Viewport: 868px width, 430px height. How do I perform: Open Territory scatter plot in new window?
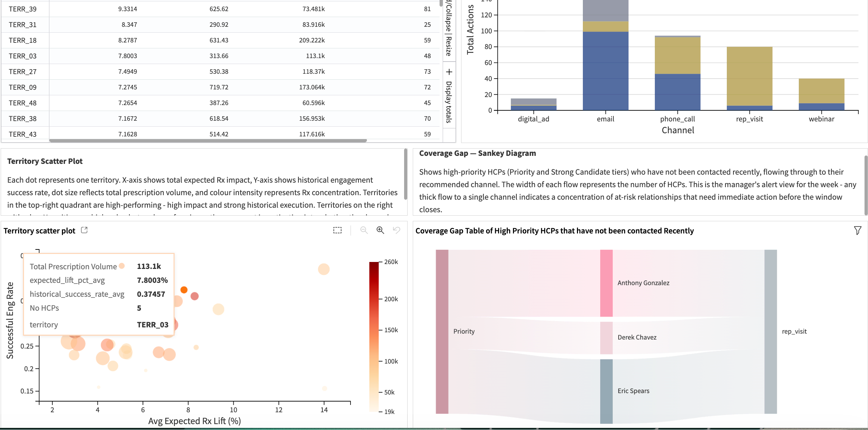84,230
